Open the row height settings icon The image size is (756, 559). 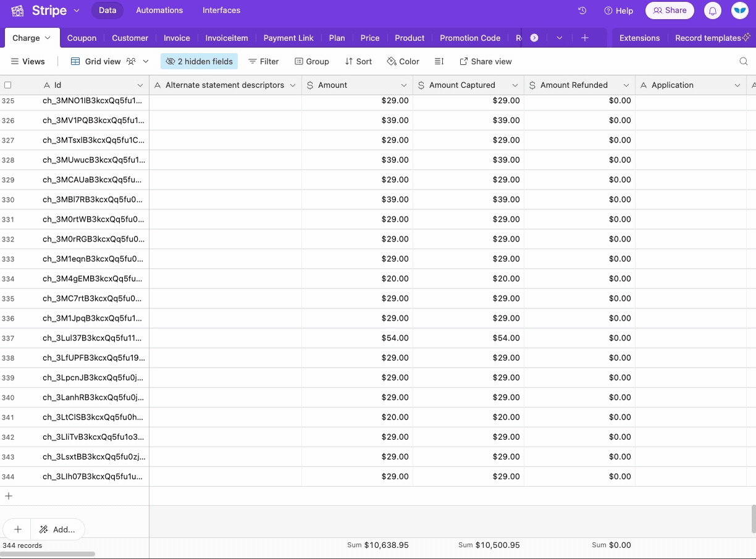click(x=439, y=61)
